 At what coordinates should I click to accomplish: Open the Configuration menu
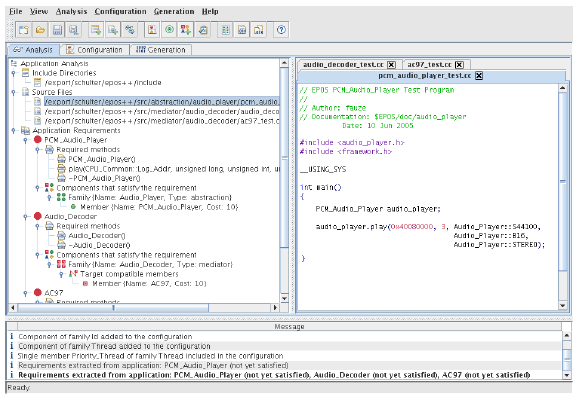pos(120,11)
